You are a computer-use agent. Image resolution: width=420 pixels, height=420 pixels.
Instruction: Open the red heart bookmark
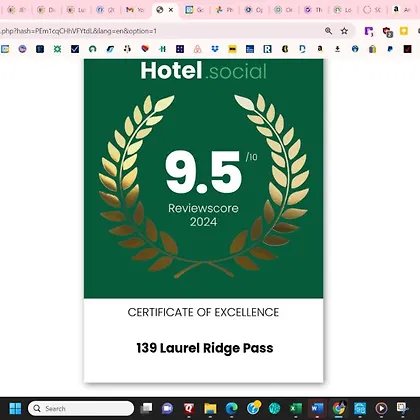tap(145, 49)
